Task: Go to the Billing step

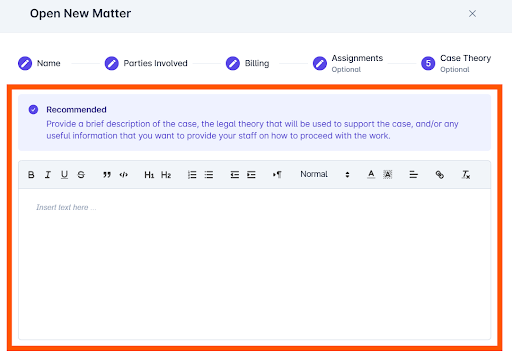Action: point(247,63)
